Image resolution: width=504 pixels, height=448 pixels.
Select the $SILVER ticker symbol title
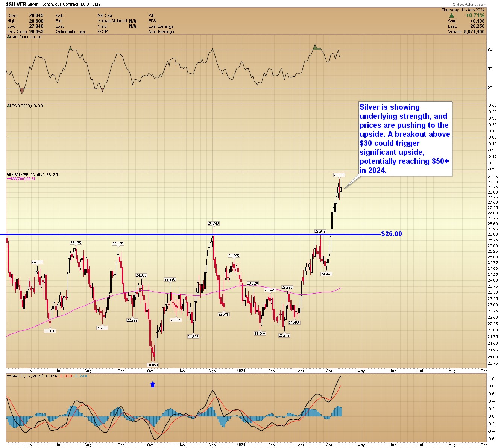click(x=16, y=4)
